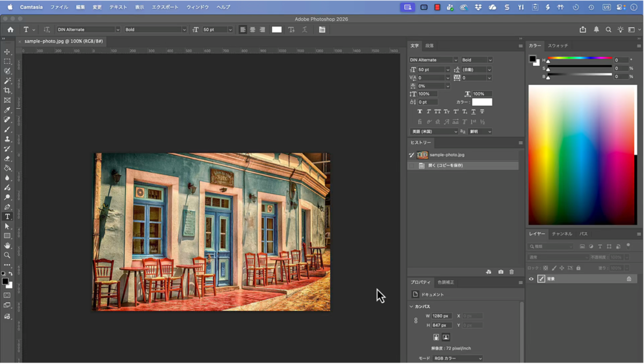Click the white text color swatch in options bar
This screenshot has width=644, height=364.
(276, 30)
